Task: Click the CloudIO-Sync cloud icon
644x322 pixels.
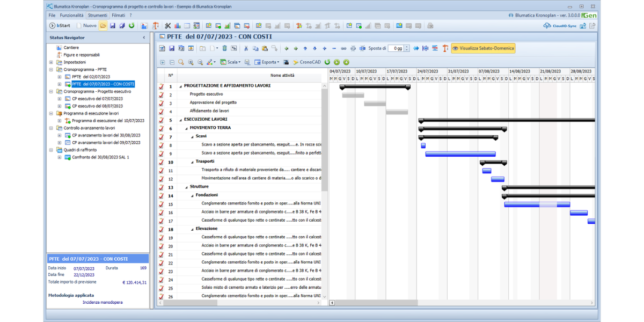Action: [547, 26]
